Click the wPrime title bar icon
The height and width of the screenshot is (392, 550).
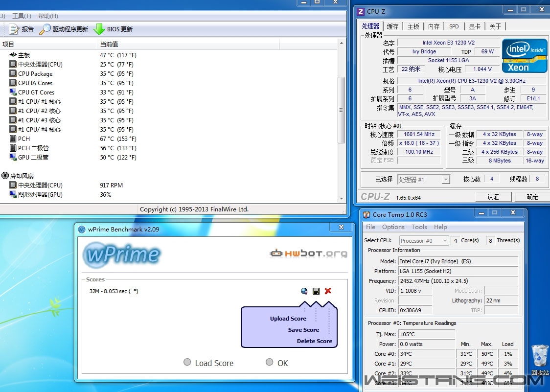[x=82, y=229]
